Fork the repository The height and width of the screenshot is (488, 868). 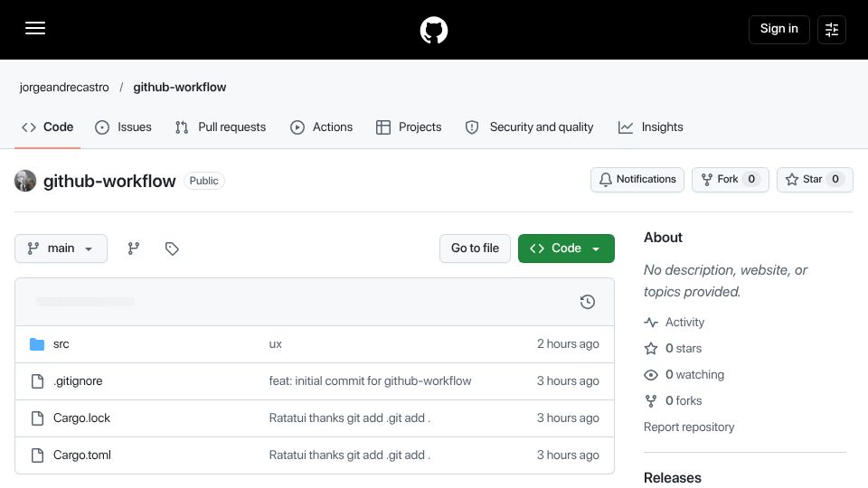[731, 179]
